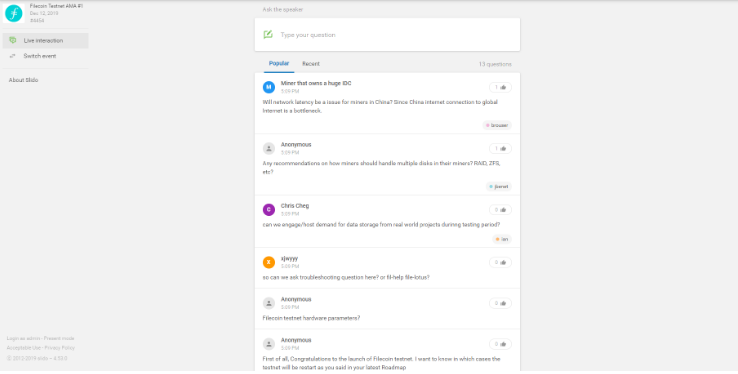This screenshot has height=374, width=738.
Task: Click the Switch event arrows icon
Action: pos(13,56)
